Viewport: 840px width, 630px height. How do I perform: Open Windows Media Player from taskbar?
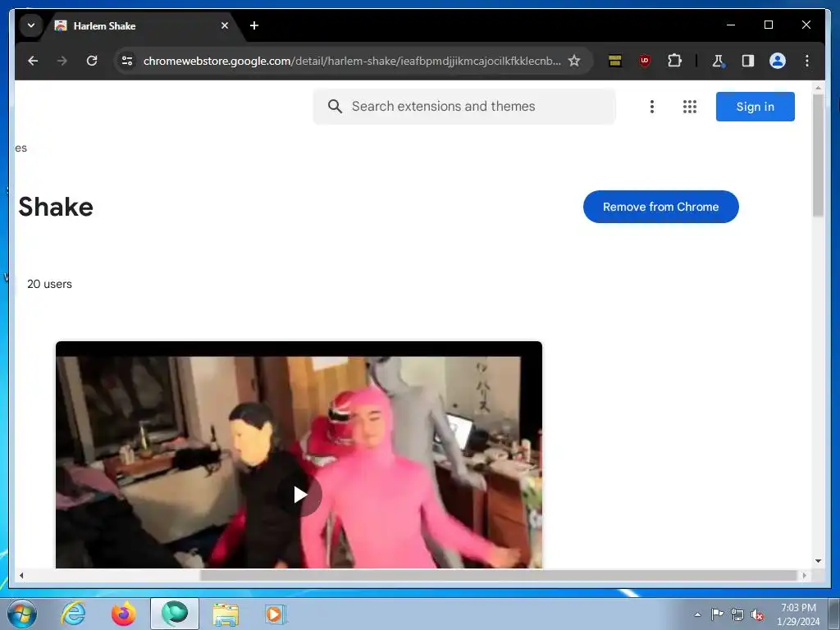point(276,614)
